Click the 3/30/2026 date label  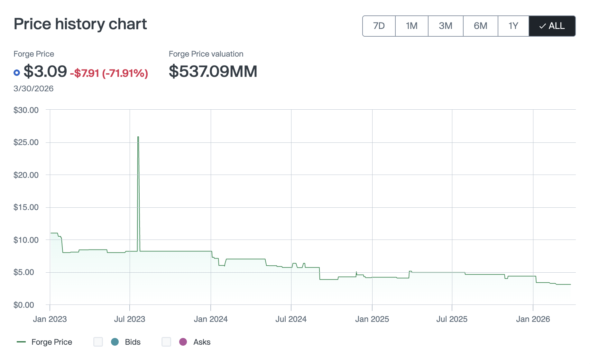pos(33,88)
